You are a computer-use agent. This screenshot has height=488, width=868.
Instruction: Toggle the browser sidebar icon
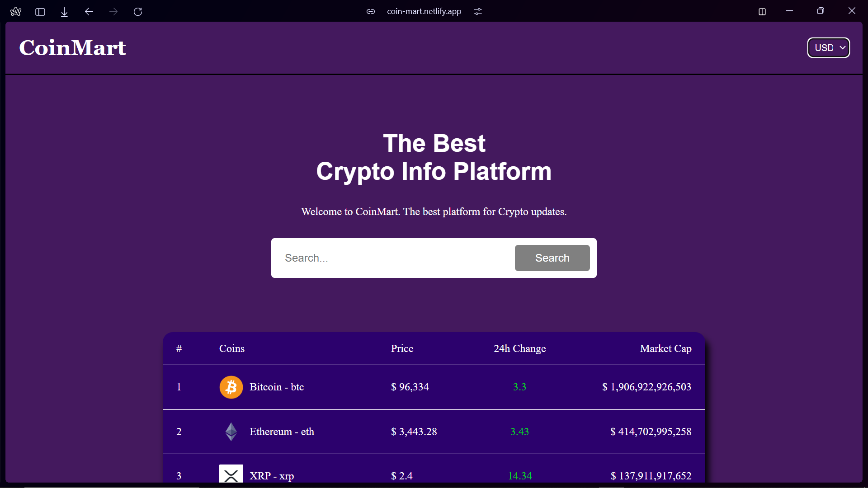coord(40,12)
